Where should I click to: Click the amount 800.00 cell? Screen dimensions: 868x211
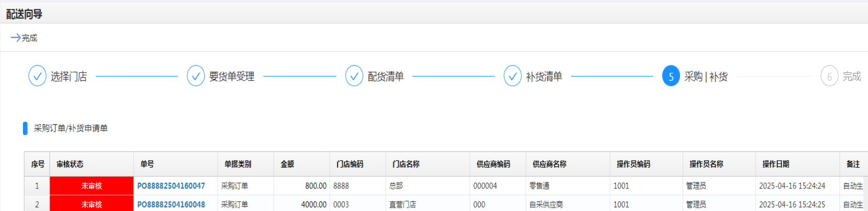(x=302, y=186)
